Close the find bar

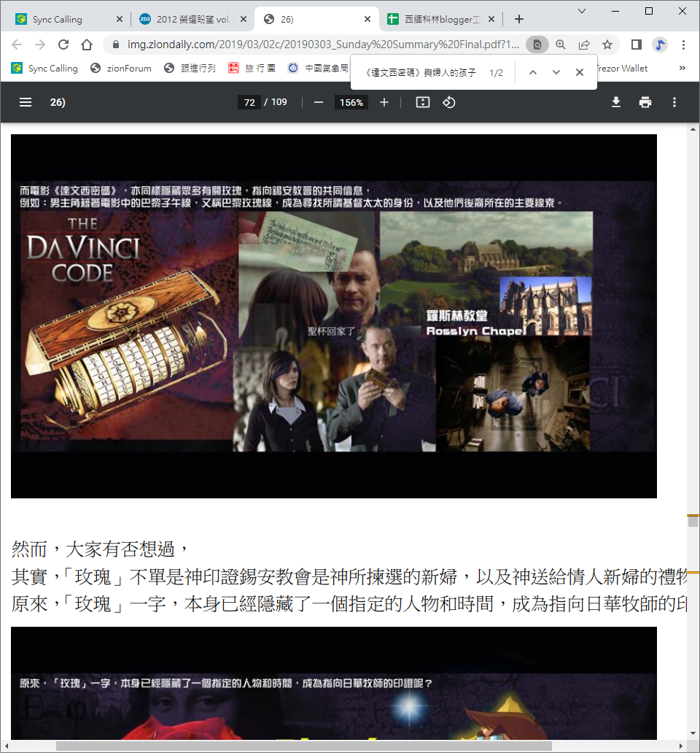coord(580,72)
